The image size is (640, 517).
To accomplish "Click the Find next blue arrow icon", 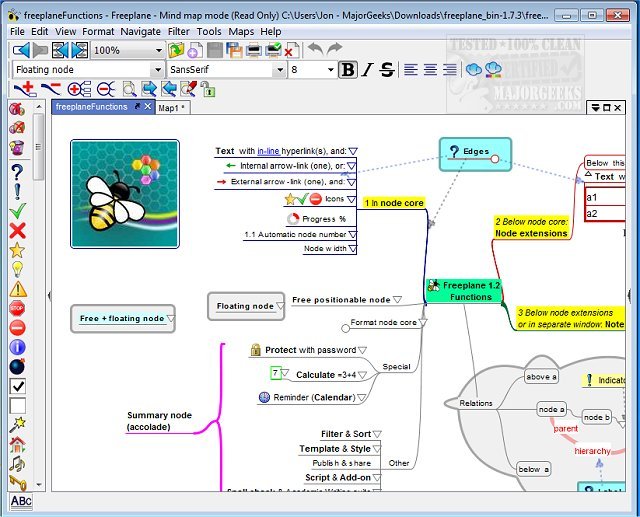I will click(x=149, y=89).
